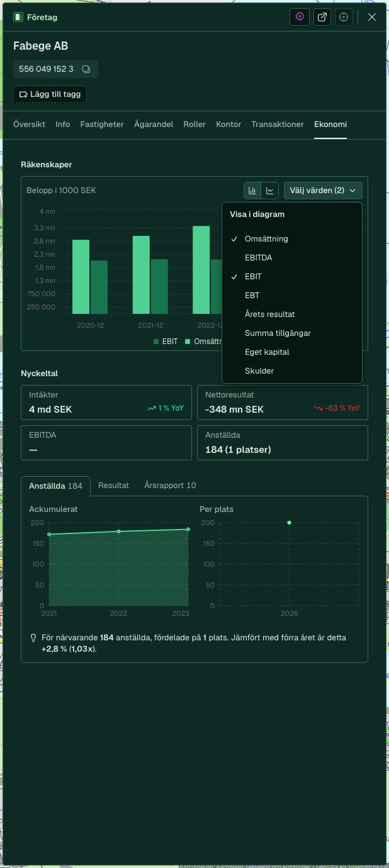
Task: Open the Översikt tab
Action: (29, 125)
